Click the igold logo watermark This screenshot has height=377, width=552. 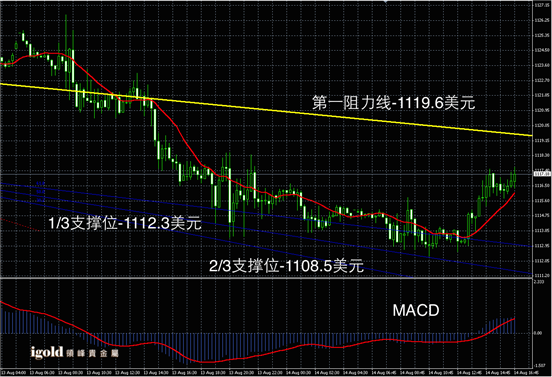coord(74,352)
